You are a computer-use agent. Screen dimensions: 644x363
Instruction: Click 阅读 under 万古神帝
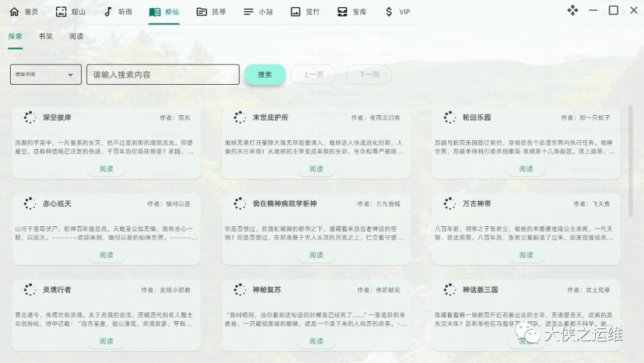pyautogui.click(x=526, y=256)
